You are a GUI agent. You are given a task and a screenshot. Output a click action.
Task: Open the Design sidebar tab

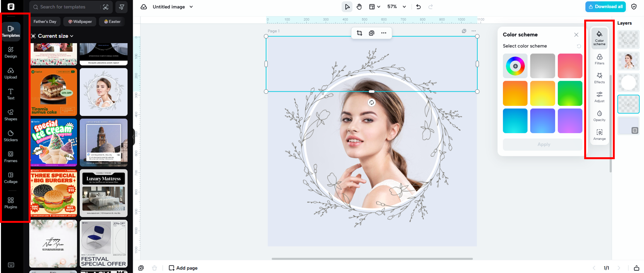(11, 52)
